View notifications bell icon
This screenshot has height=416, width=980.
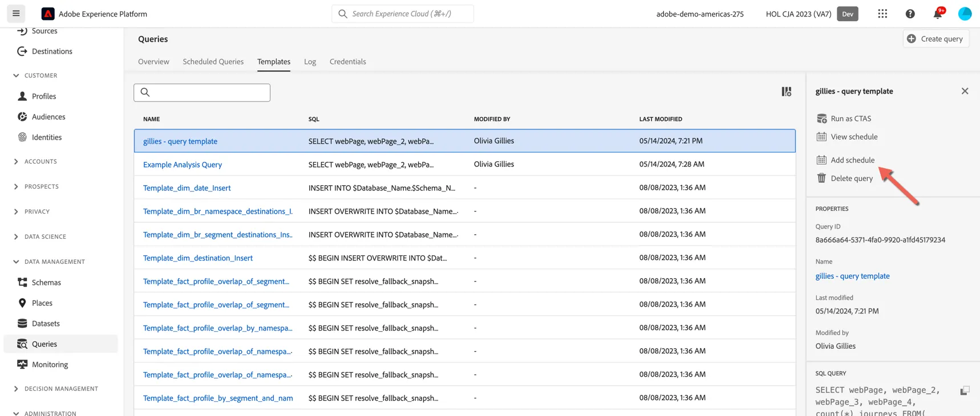[x=938, y=14]
